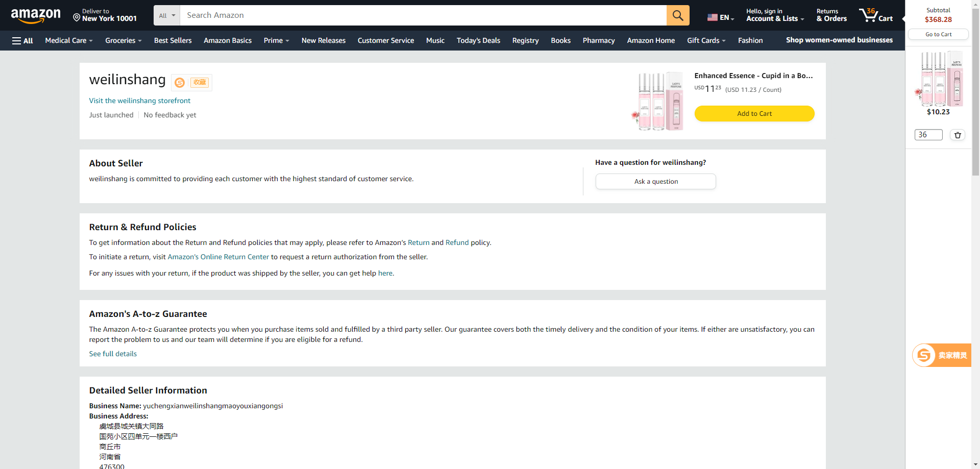The width and height of the screenshot is (980, 469).
Task: Click the delivery location pin icon
Action: (77, 18)
